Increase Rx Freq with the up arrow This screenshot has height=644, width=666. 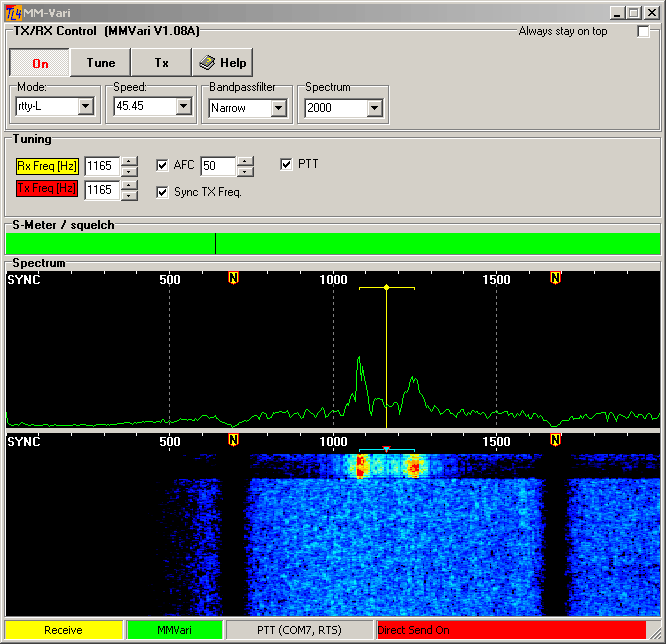[x=129, y=161]
